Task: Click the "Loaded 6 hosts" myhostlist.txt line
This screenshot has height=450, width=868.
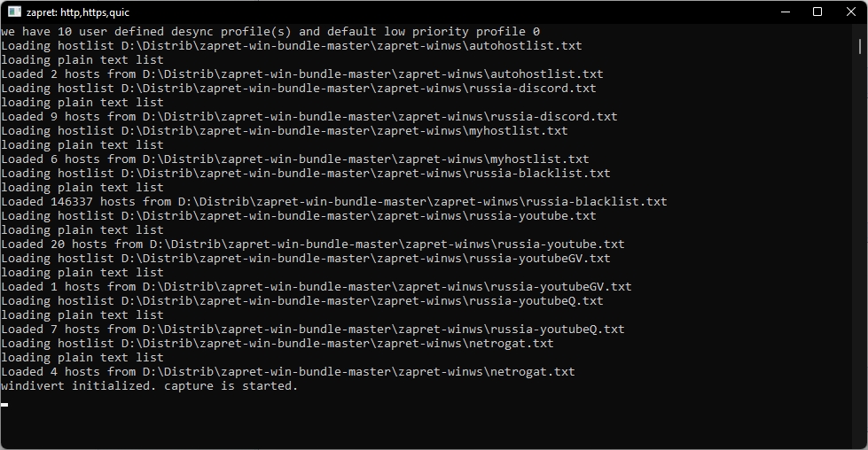Action: [295, 159]
